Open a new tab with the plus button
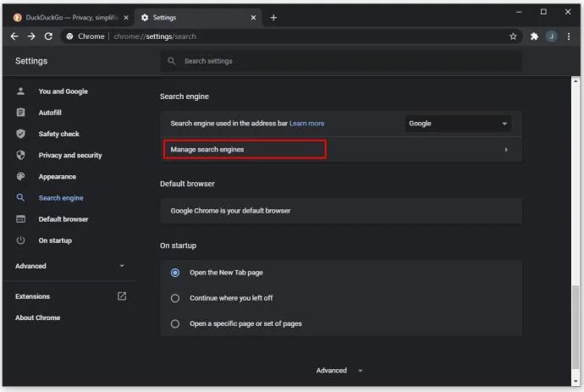This screenshot has height=392, width=584. coord(273,18)
